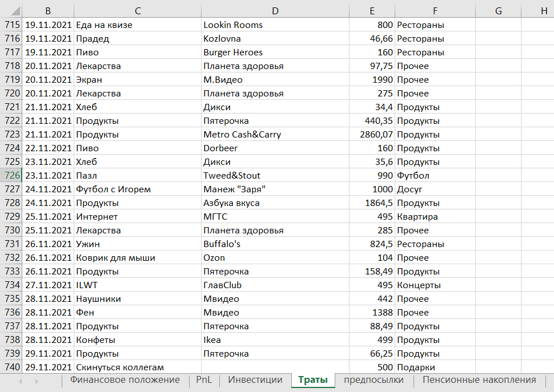The height and width of the screenshot is (392, 554).
Task: Click the date cell 27.11.2021
Action: (48, 285)
